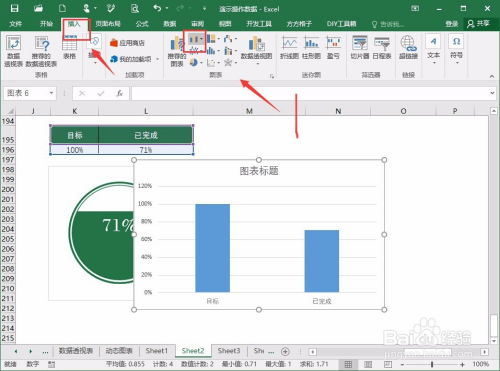Open Ribbon Display Options in the title bar

tap(415, 8)
